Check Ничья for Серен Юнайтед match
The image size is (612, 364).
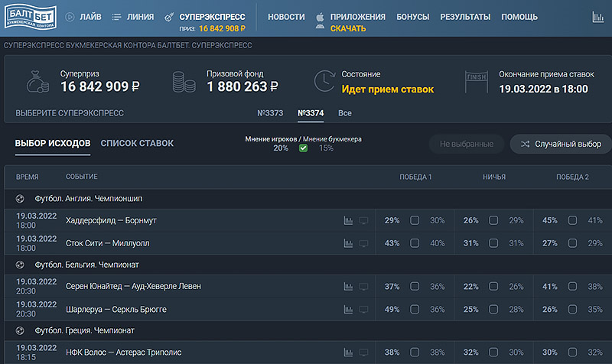pos(493,286)
